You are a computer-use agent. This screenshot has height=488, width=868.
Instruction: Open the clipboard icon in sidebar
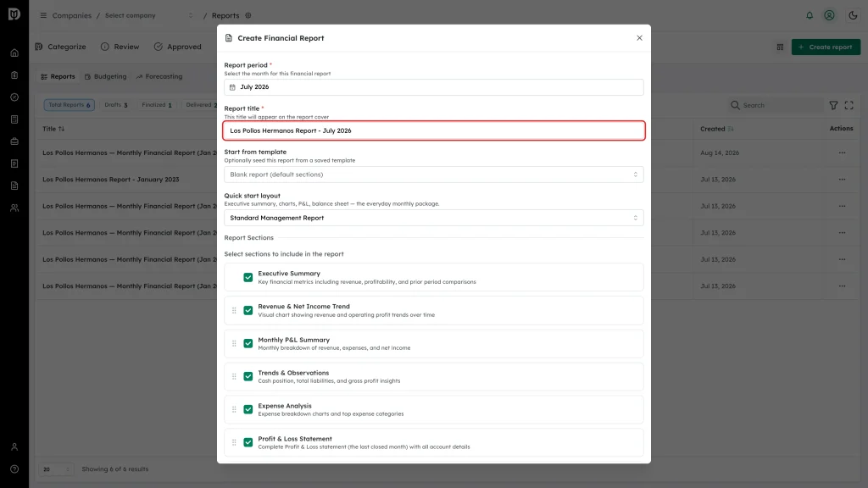pos(14,75)
